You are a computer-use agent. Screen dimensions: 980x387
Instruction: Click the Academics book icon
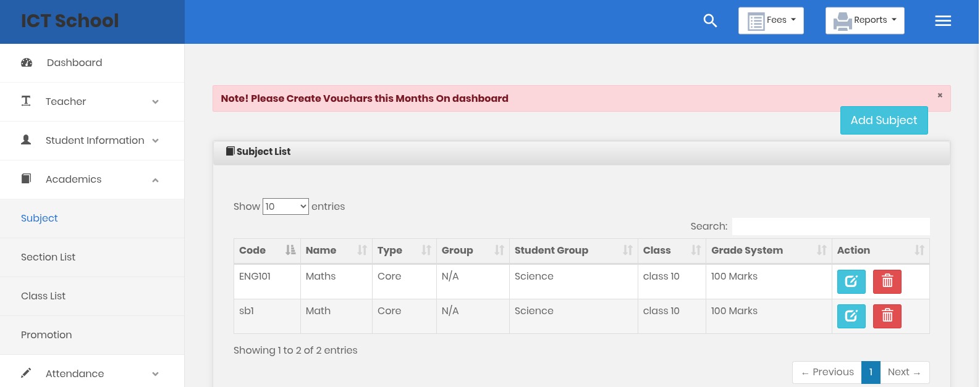(x=25, y=179)
